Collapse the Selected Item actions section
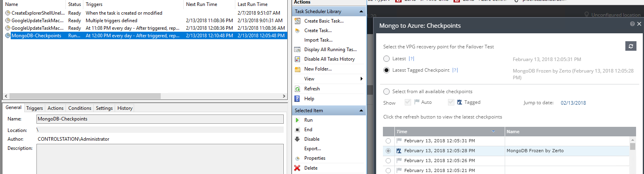 361,111
